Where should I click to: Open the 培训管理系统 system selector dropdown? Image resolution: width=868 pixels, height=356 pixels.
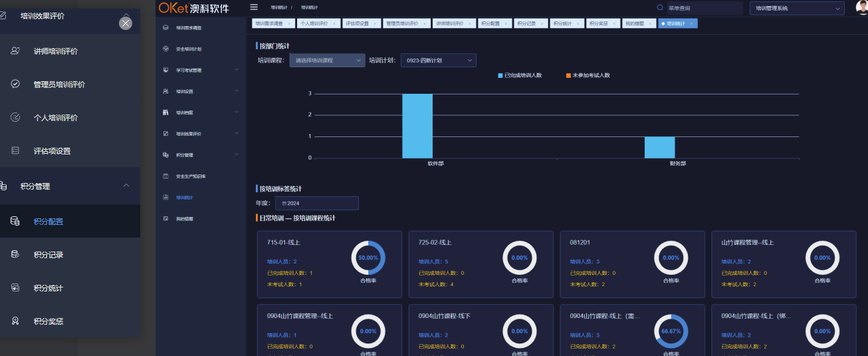797,8
